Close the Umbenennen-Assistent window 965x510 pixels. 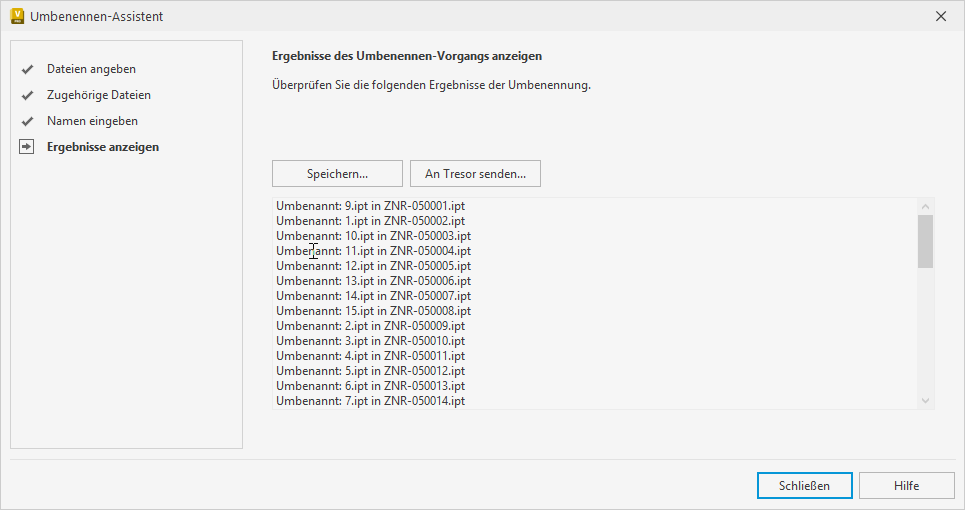click(x=940, y=16)
